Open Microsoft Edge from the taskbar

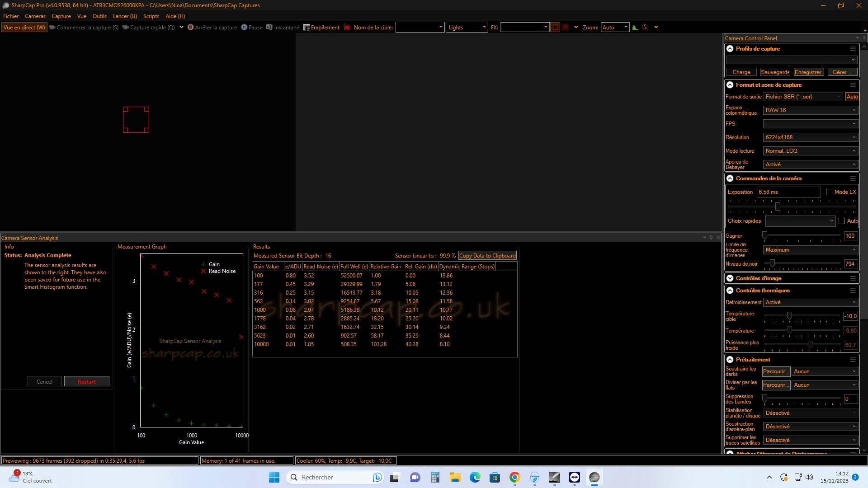pyautogui.click(x=475, y=477)
